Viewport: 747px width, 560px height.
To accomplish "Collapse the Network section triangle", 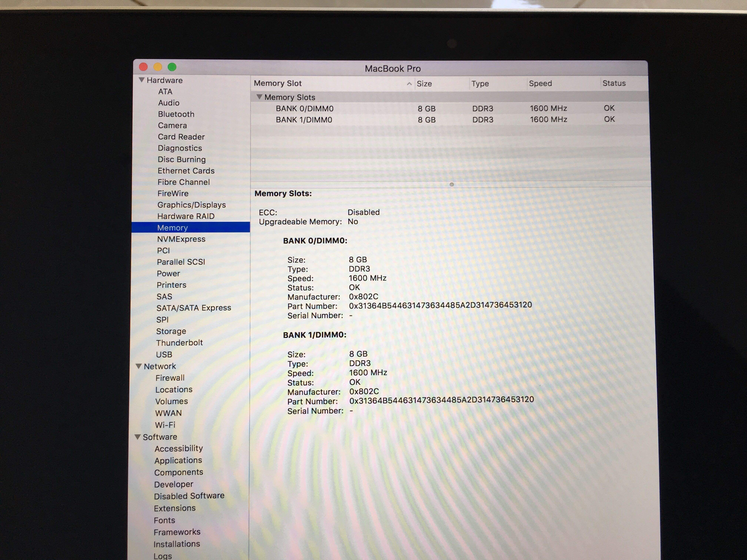I will [x=138, y=366].
